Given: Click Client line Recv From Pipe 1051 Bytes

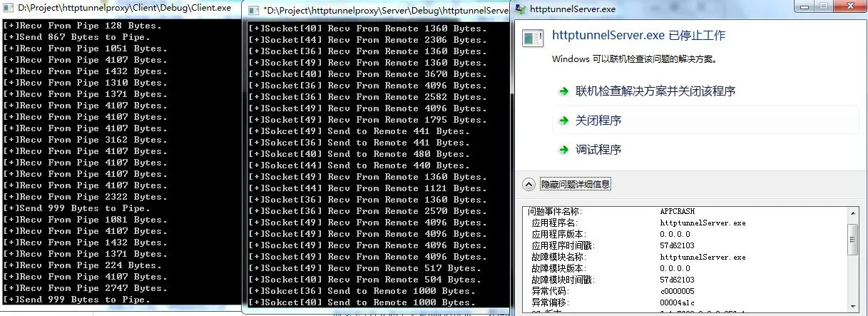Looking at the screenshot, I should click(x=86, y=49).
